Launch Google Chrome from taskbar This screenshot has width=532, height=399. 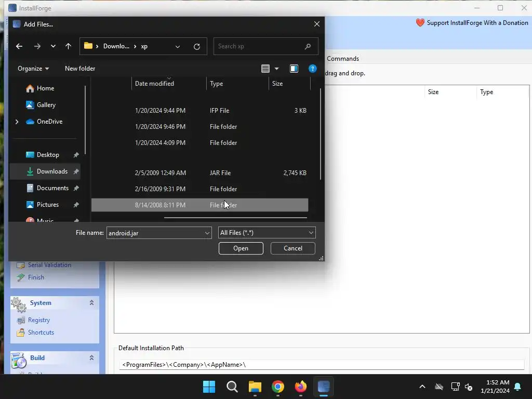click(278, 387)
